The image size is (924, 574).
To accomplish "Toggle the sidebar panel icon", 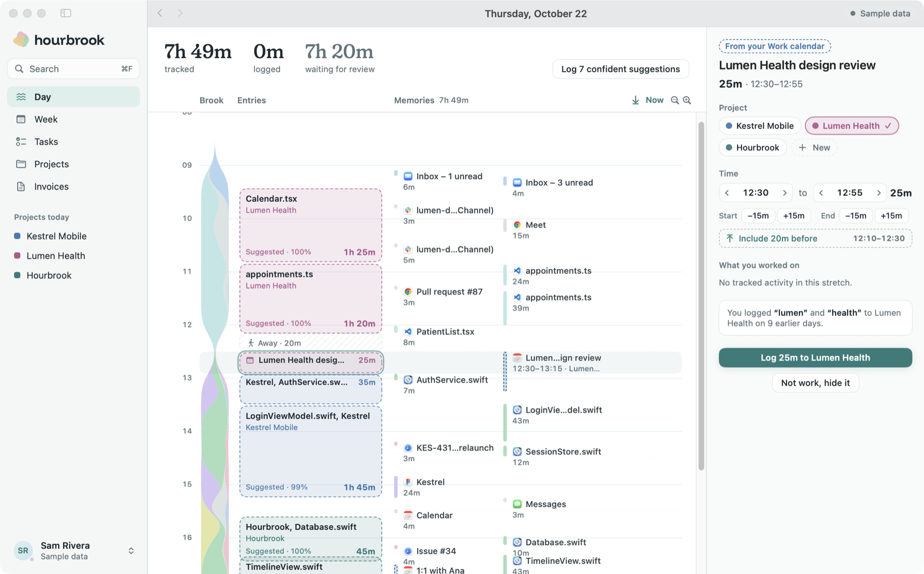I will coord(66,13).
